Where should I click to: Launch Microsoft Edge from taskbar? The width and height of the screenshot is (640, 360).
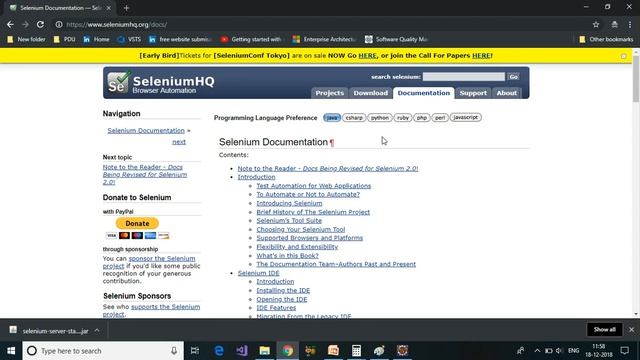(219, 351)
